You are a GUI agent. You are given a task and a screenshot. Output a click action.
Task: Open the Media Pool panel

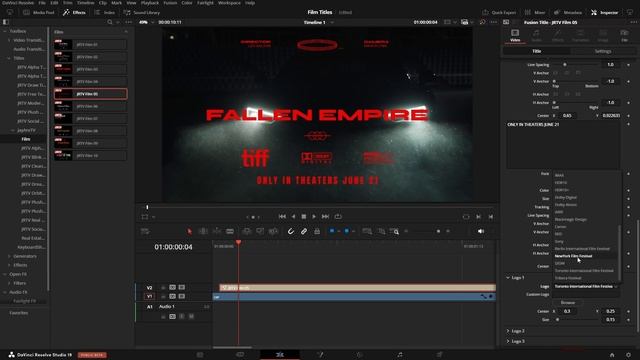point(39,13)
